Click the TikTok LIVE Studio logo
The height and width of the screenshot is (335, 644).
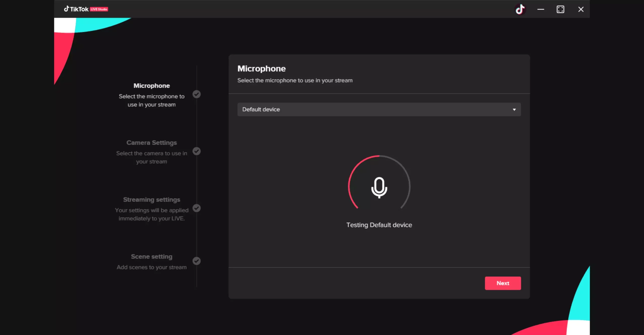[x=86, y=9]
